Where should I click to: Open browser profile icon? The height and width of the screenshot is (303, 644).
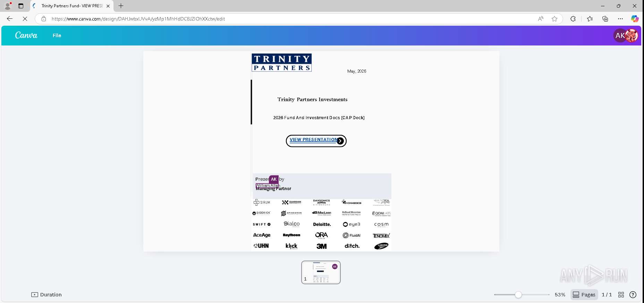(8, 6)
